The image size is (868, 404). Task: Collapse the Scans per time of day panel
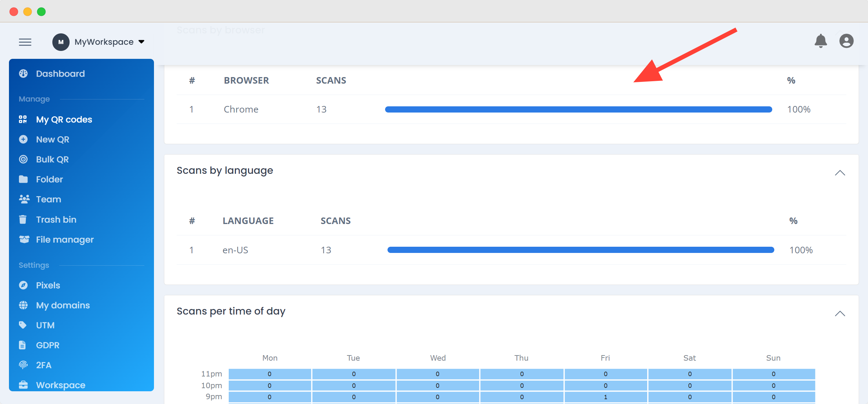coord(840,313)
